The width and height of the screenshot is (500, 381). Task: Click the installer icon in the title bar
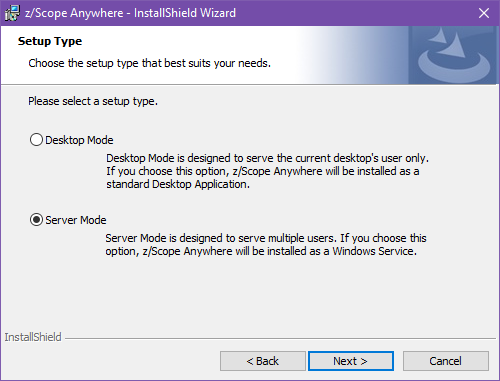pyautogui.click(x=12, y=13)
